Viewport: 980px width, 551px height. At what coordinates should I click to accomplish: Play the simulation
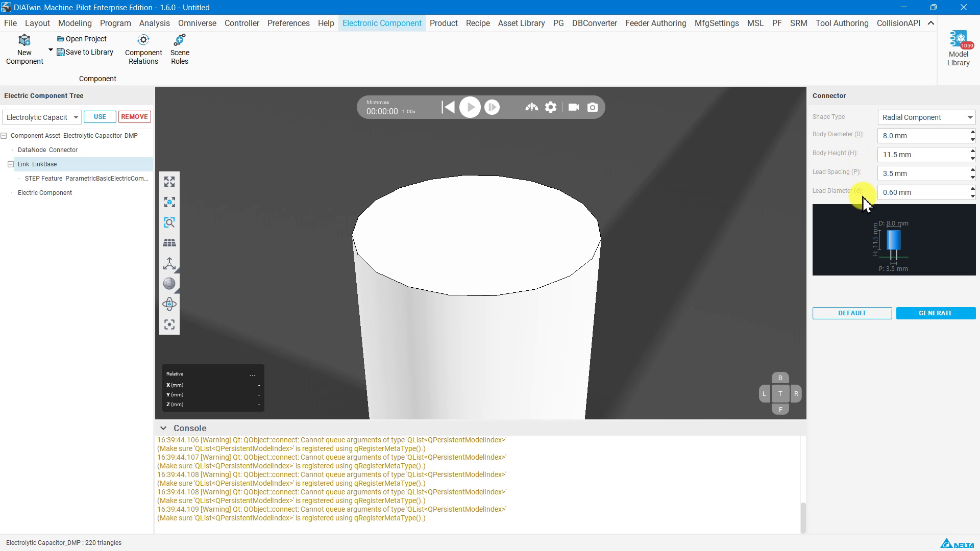click(x=470, y=107)
